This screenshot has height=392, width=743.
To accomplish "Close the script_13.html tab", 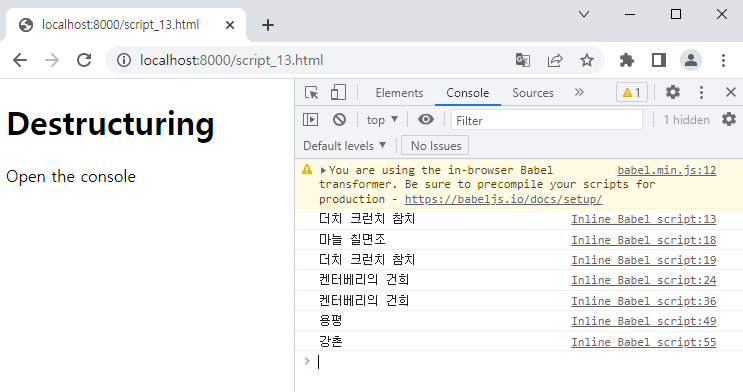I will tap(230, 25).
